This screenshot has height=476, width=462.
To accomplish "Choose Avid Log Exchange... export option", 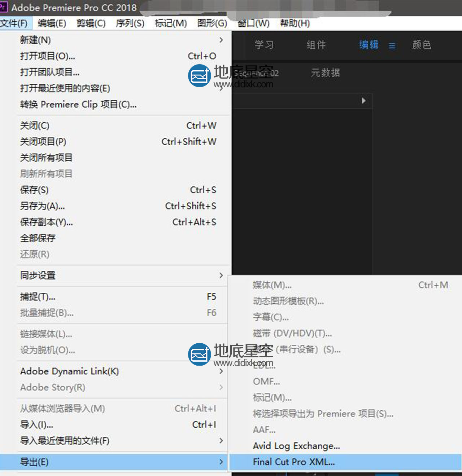I will (x=346, y=446).
